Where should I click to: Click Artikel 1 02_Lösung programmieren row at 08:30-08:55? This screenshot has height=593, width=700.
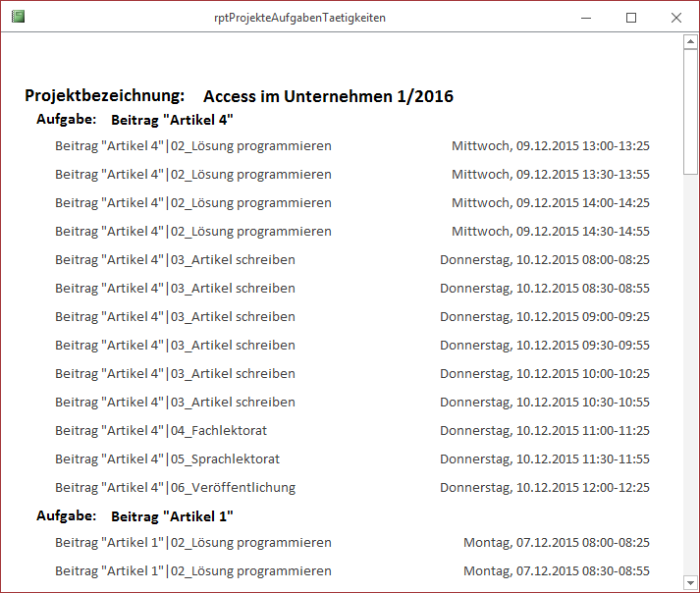coord(193,571)
